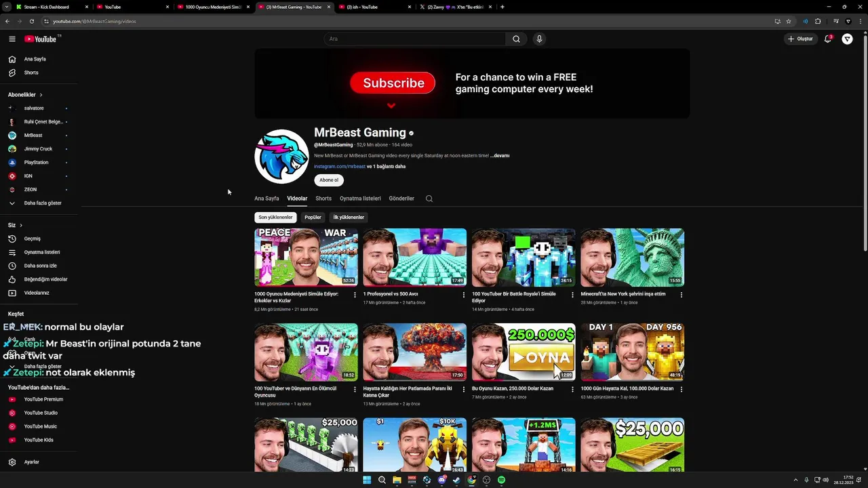Expand the Siz section arrow

point(21,225)
